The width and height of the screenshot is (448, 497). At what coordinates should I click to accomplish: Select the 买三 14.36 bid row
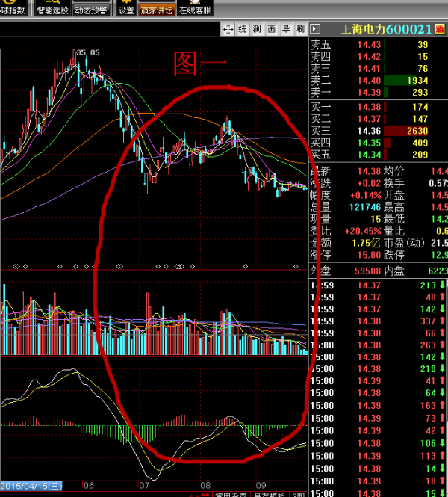click(378, 131)
